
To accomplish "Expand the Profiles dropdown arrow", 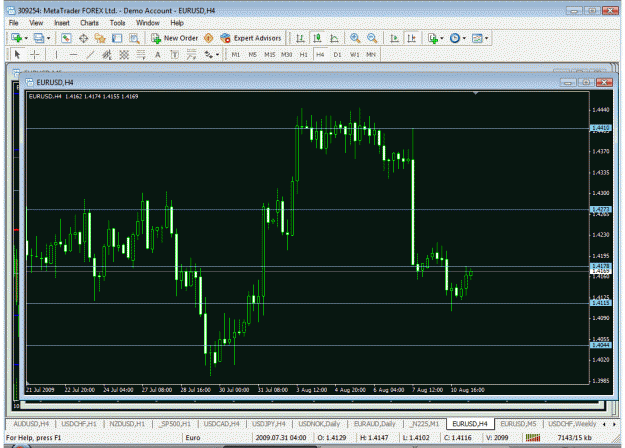I will pyautogui.click(x=49, y=38).
